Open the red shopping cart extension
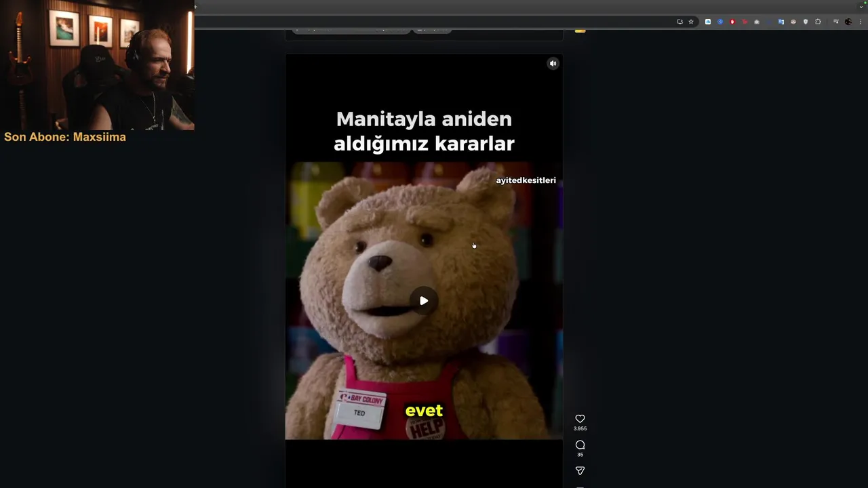The width and height of the screenshot is (868, 488). (x=745, y=22)
